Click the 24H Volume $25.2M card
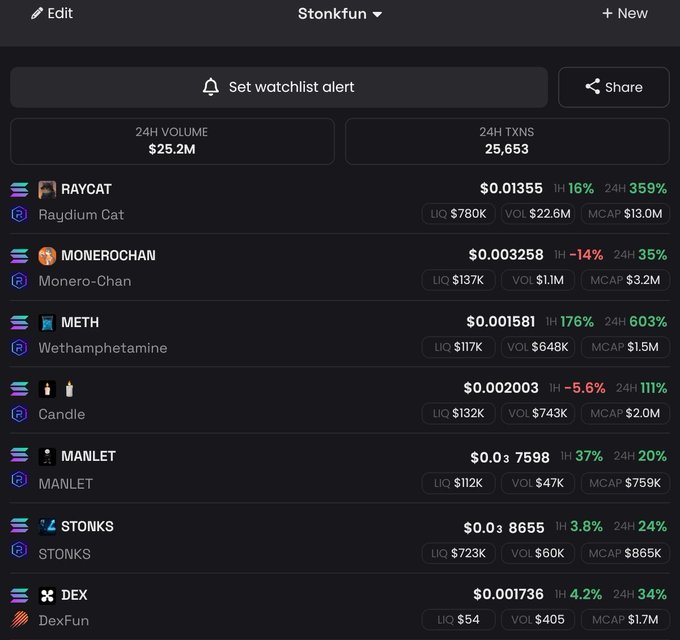This screenshot has width=680, height=640. 172,141
